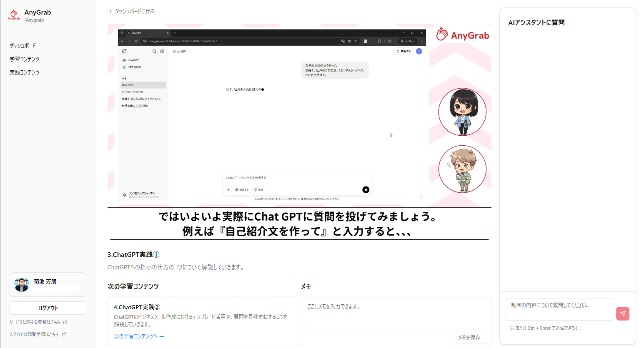Click the 共有する share button in the video

coord(403,51)
